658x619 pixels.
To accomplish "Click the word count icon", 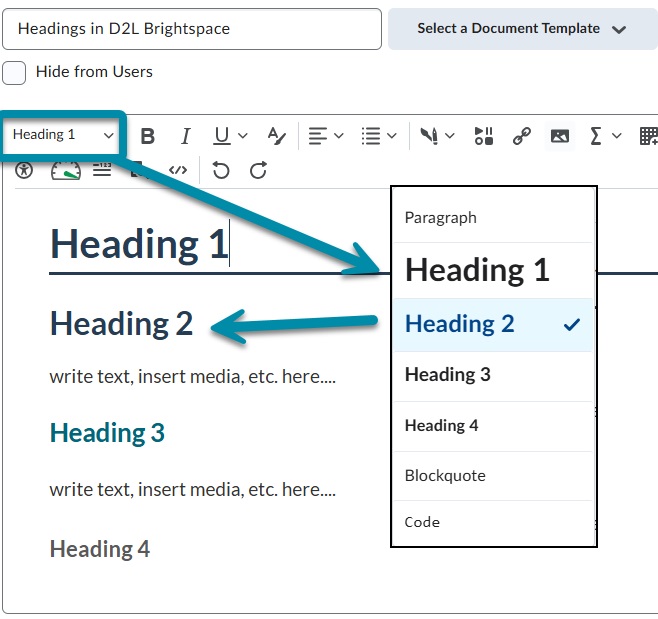I will point(102,170).
